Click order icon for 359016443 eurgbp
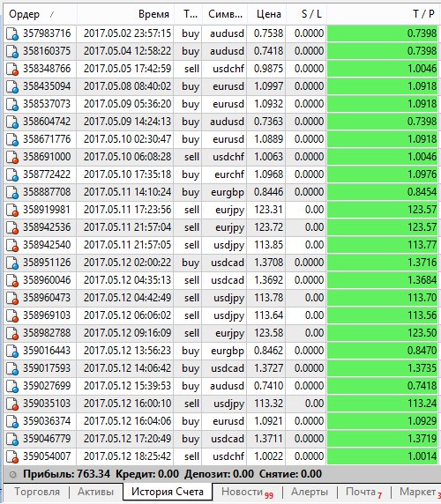This screenshot has width=441, height=504. [x=12, y=351]
